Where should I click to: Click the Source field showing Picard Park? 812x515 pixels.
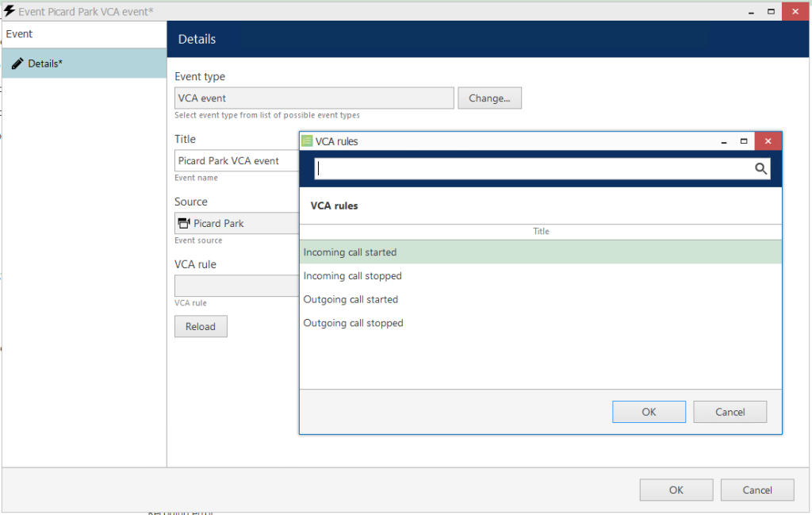(x=237, y=223)
